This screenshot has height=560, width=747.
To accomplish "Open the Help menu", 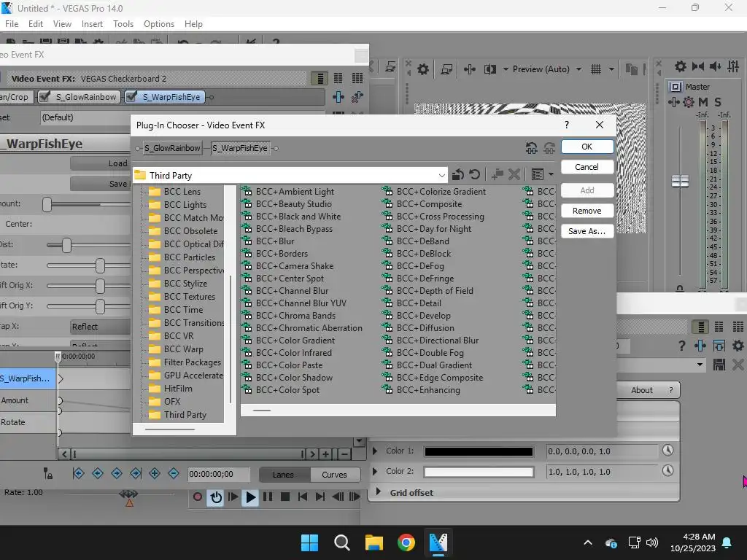I will [193, 24].
